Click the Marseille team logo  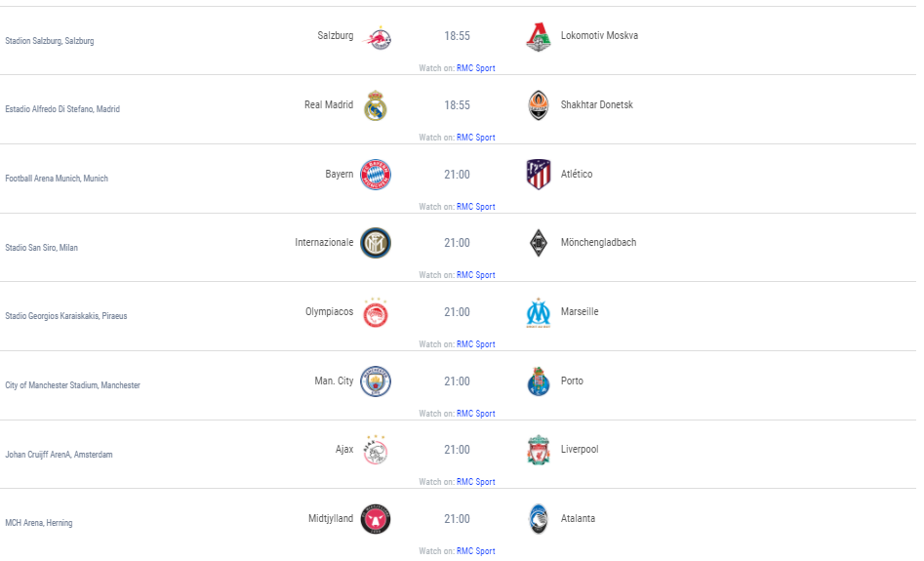538,313
